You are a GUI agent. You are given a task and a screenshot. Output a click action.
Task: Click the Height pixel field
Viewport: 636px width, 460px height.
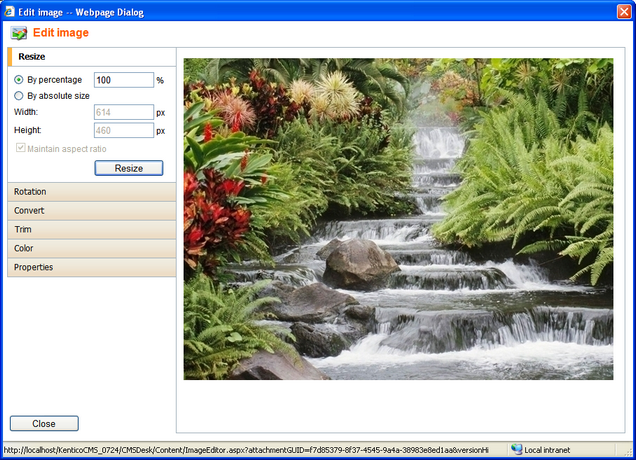[123, 130]
